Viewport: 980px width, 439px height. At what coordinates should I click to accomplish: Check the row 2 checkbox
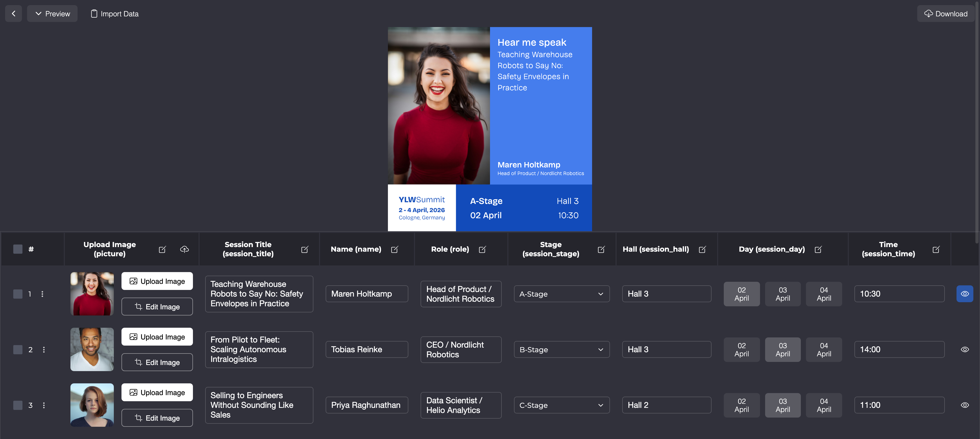(18, 350)
